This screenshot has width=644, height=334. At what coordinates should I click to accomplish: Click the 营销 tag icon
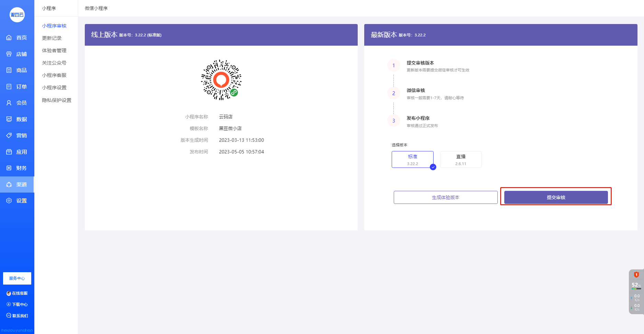(9, 136)
